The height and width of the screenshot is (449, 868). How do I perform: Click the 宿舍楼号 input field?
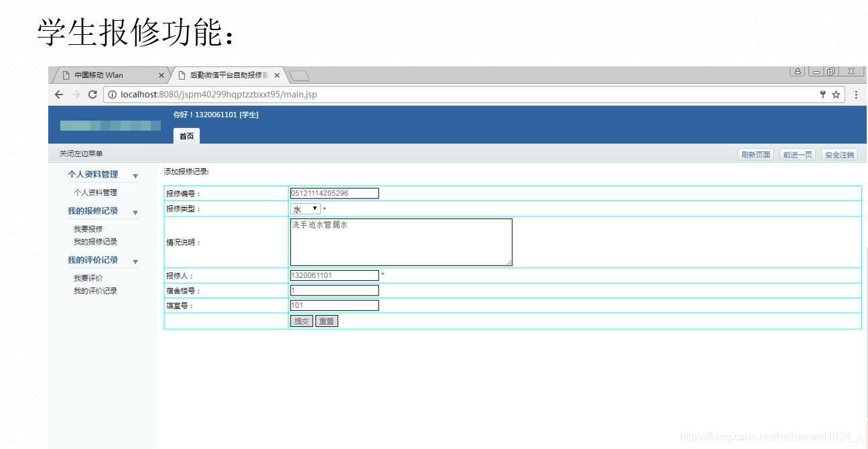[334, 291]
